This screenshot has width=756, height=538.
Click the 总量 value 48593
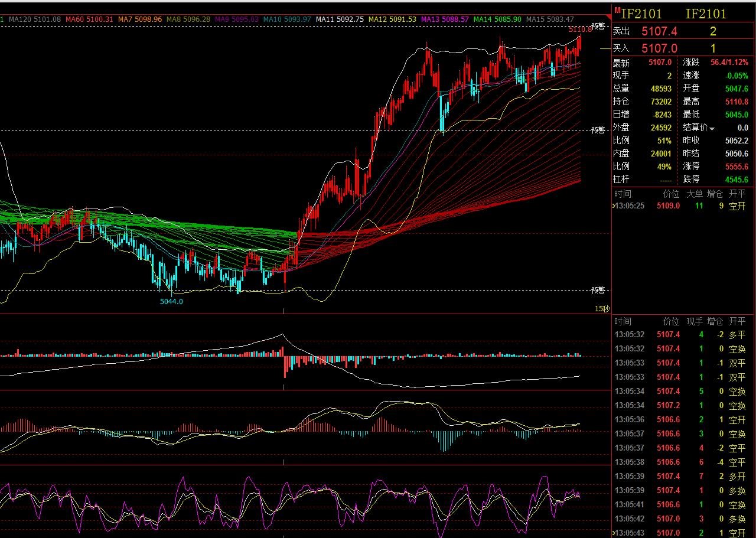pyautogui.click(x=661, y=89)
